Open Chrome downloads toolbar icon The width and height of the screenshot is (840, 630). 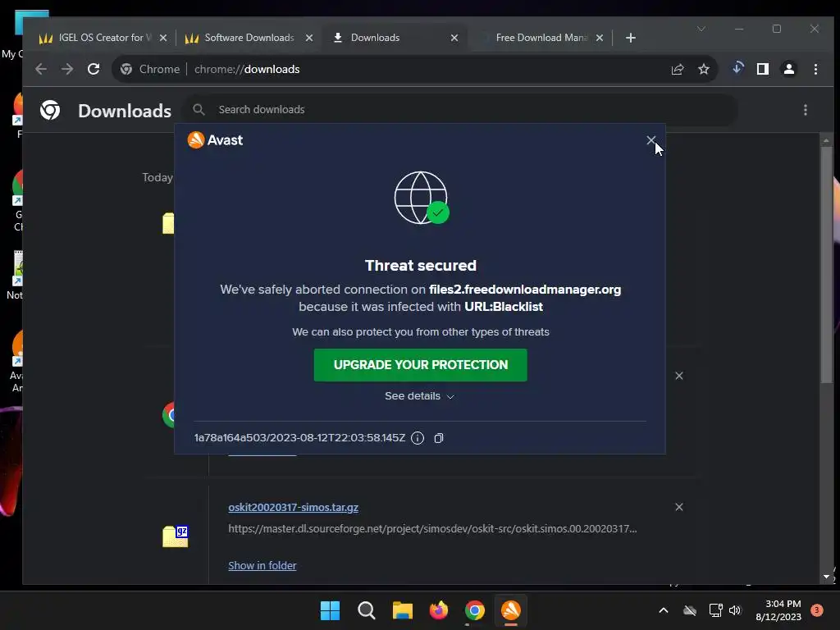[x=737, y=69]
